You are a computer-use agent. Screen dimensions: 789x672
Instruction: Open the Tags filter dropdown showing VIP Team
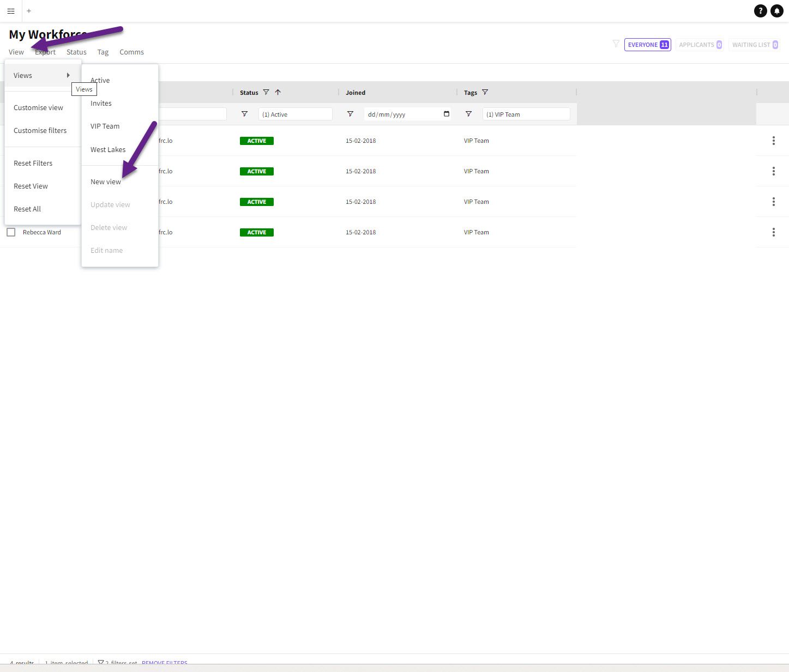(526, 114)
